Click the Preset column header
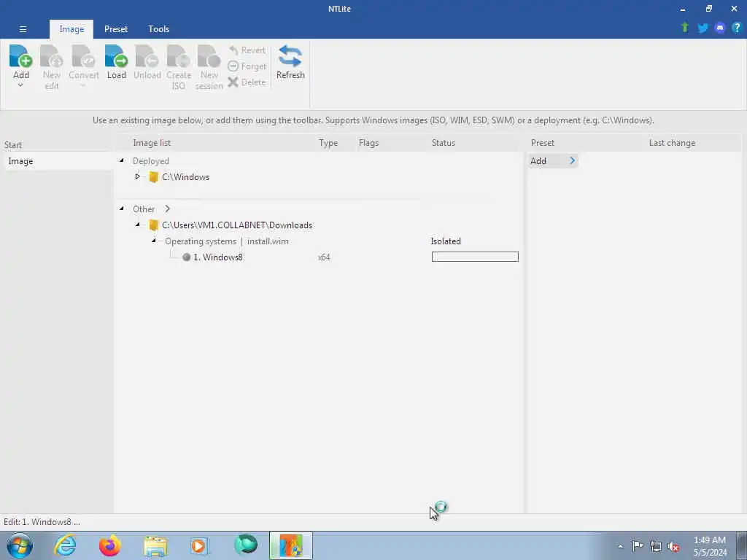The width and height of the screenshot is (747, 560). [x=543, y=143]
